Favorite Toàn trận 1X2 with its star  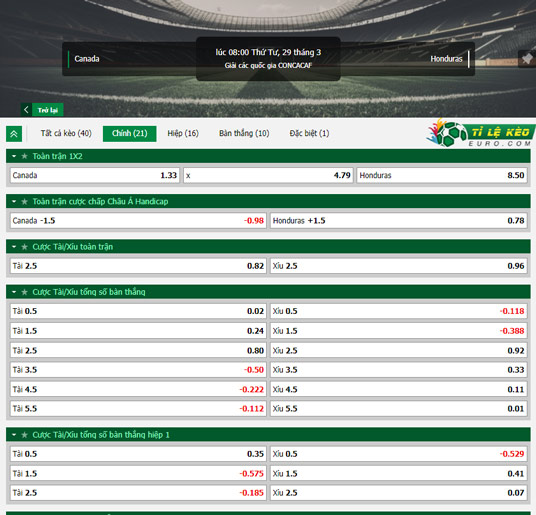[x=25, y=156]
